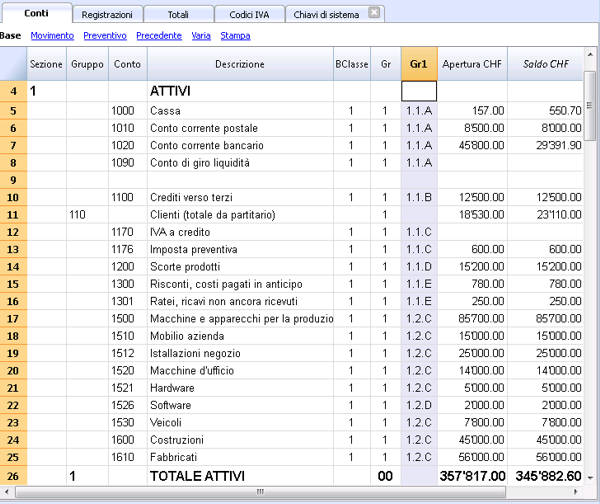Image resolution: width=600 pixels, height=504 pixels.
Task: Select the Mobilio azienda cell
Action: [240, 336]
